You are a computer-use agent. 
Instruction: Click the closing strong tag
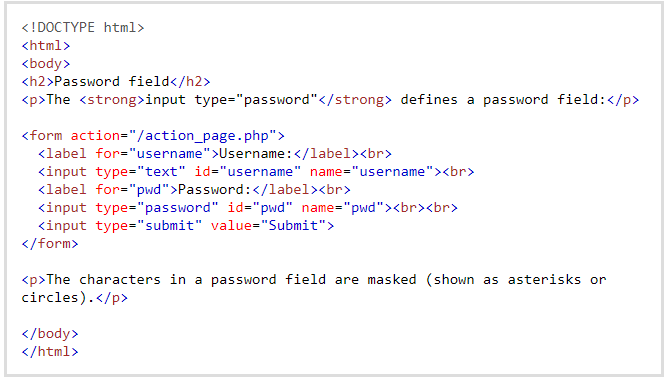[355, 100]
